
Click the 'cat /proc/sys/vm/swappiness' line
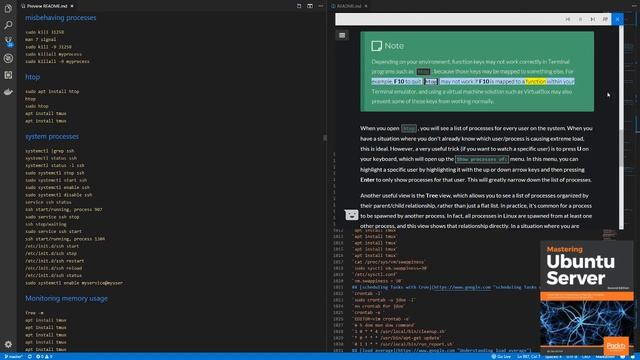click(x=389, y=262)
